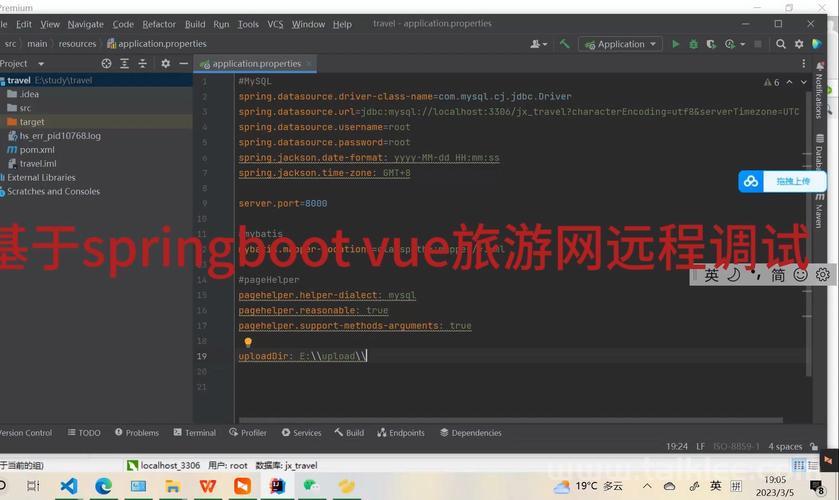Viewport: 839px width, 500px height.
Task: Open the Problems tool window
Action: coord(137,433)
